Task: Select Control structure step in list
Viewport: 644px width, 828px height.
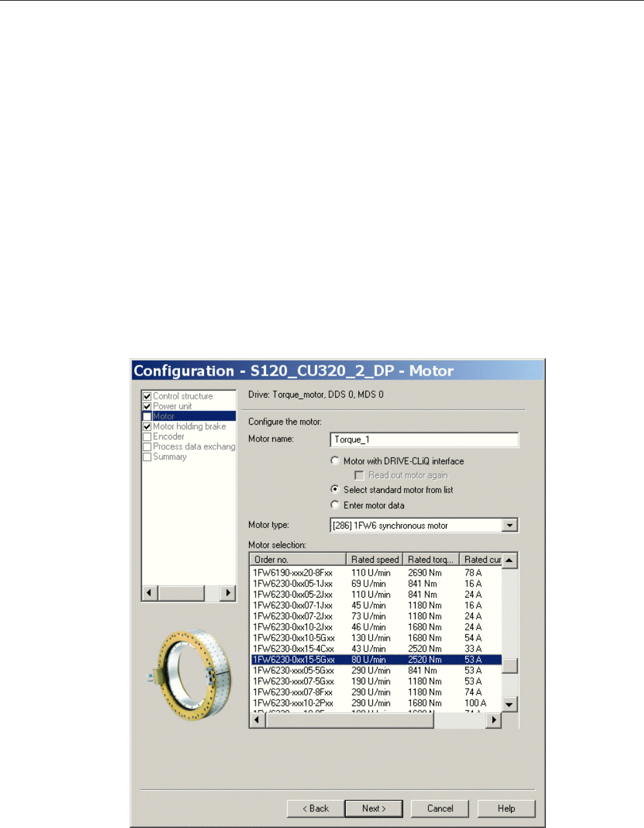Action: click(x=183, y=396)
